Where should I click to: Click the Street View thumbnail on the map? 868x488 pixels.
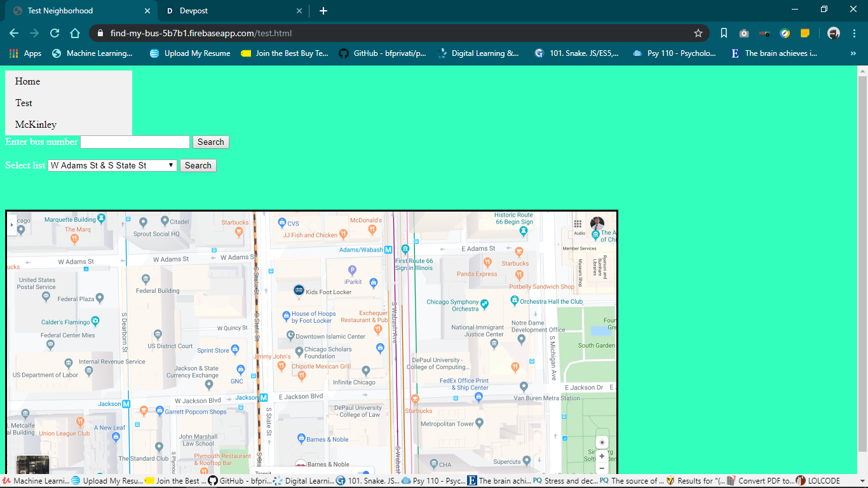[32, 465]
